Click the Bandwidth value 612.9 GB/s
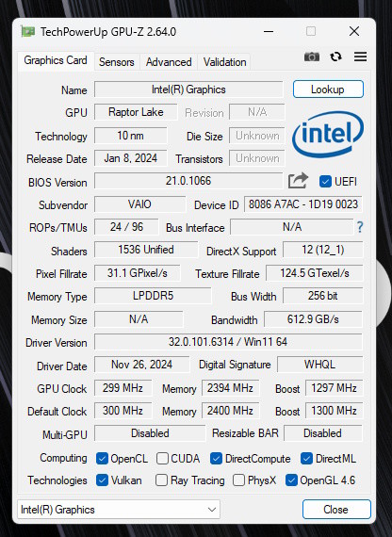This screenshot has height=537, width=392. pos(313,319)
